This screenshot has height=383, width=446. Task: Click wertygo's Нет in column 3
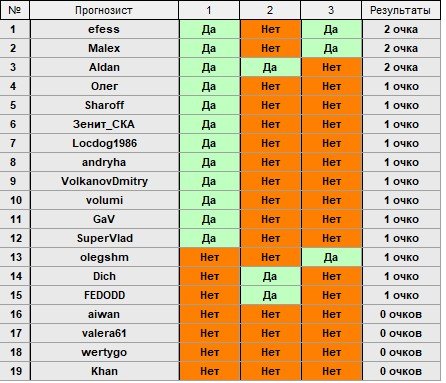(x=331, y=352)
